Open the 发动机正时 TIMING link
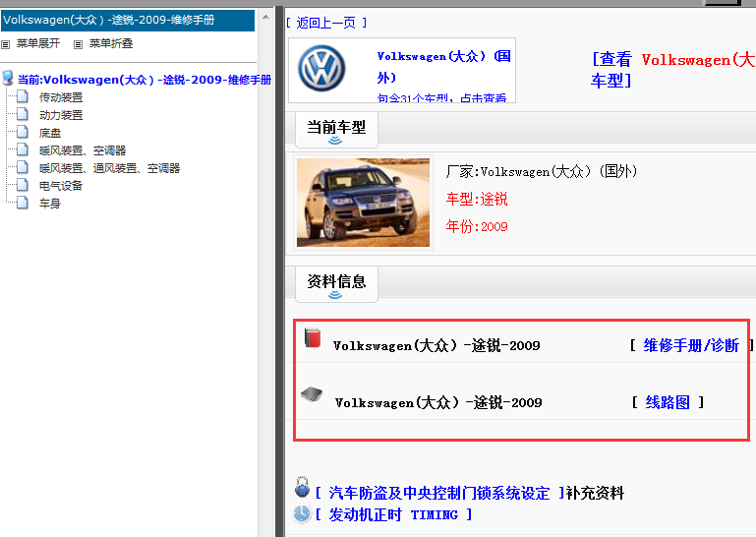The width and height of the screenshot is (756, 537). (x=393, y=514)
